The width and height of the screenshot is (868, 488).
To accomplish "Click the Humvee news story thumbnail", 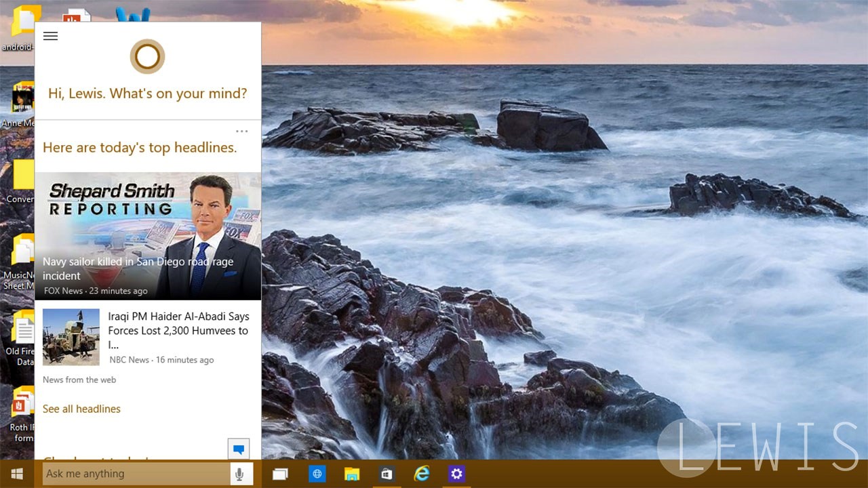I will (x=71, y=337).
